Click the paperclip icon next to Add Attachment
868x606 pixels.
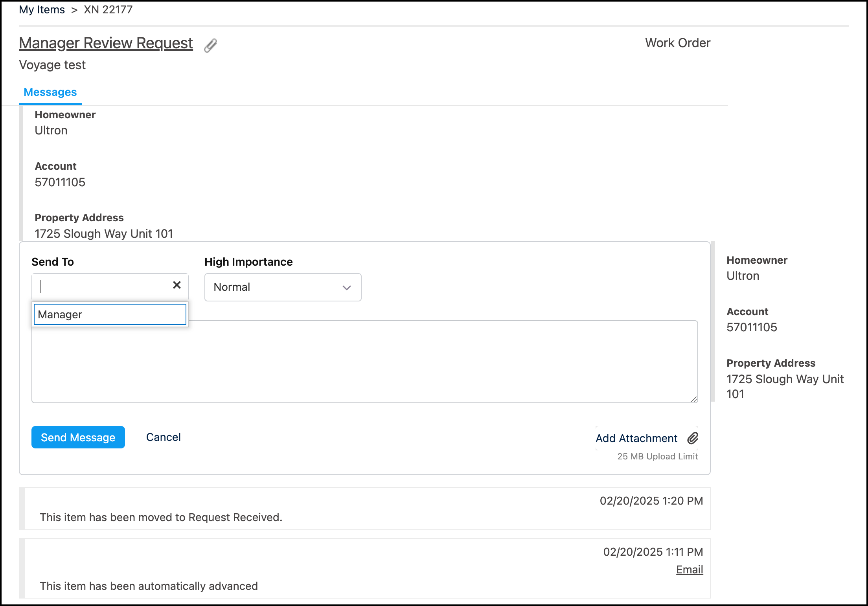tap(693, 438)
